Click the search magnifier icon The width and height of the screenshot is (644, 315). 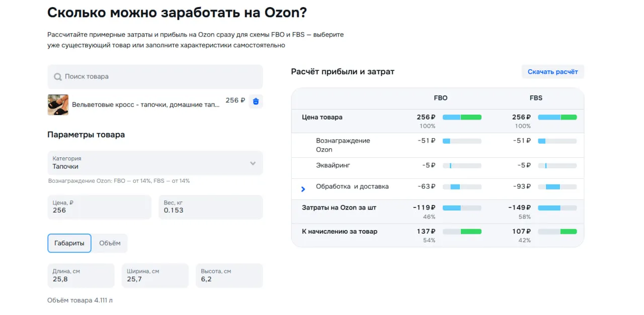click(58, 77)
